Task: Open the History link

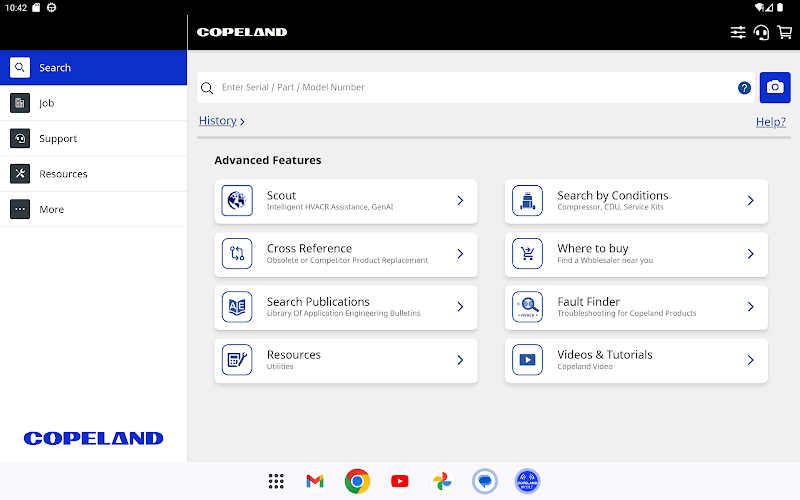Action: (218, 121)
